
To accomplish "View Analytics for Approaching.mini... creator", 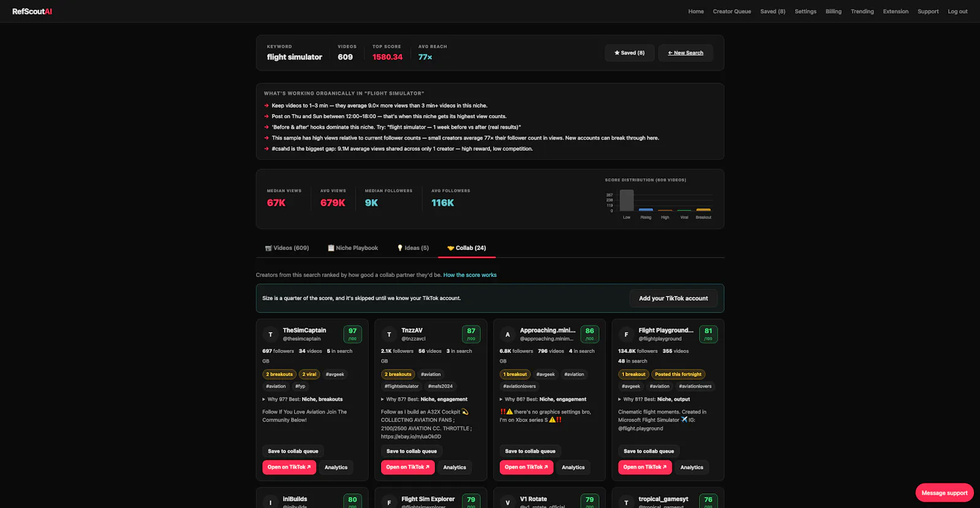I will (573, 468).
